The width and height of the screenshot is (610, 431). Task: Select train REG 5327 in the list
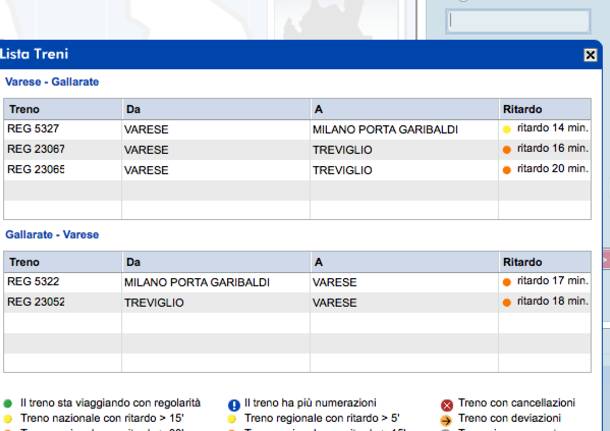(x=30, y=129)
